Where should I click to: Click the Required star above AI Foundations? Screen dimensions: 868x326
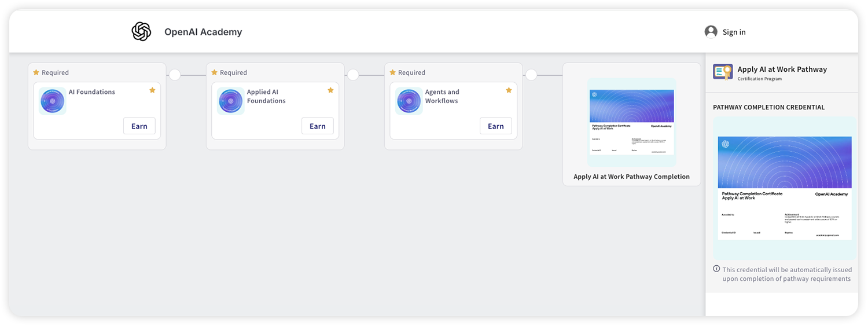[x=36, y=72]
